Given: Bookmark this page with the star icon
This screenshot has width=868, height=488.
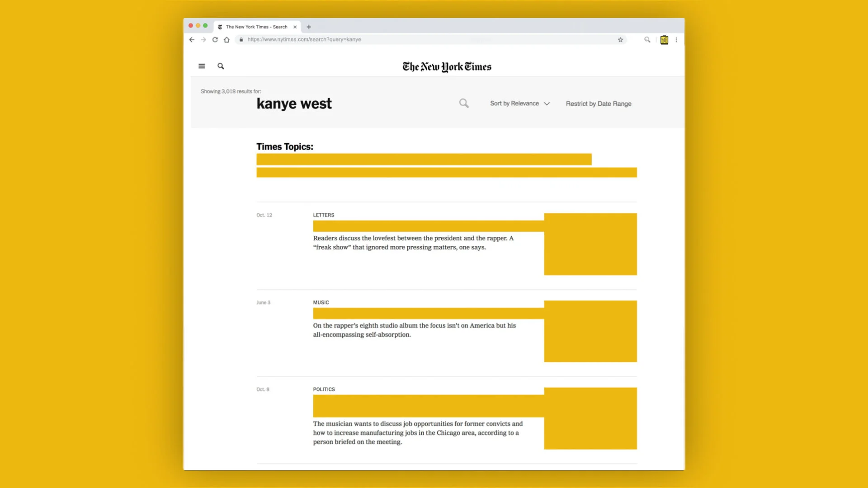Looking at the screenshot, I should pos(620,40).
